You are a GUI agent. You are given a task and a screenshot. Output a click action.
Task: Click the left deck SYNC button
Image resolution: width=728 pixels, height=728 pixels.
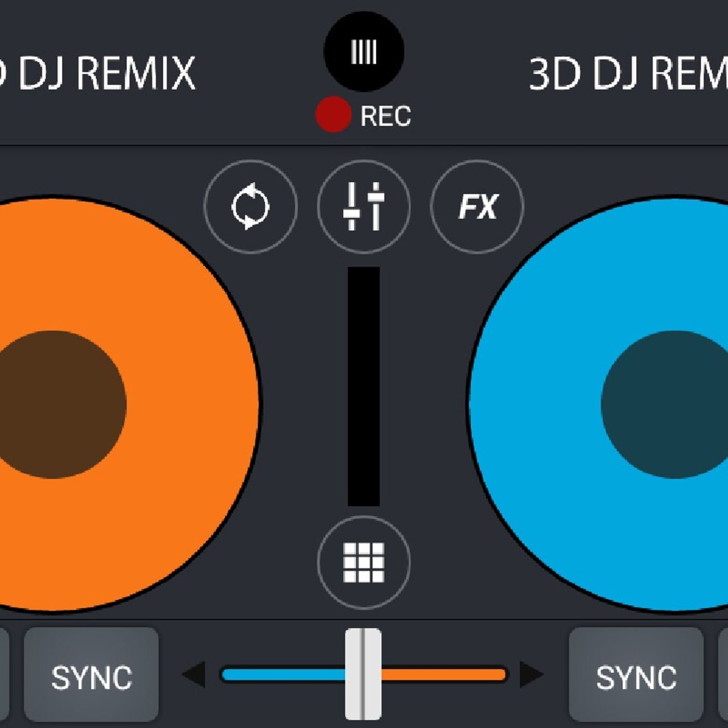point(92,675)
